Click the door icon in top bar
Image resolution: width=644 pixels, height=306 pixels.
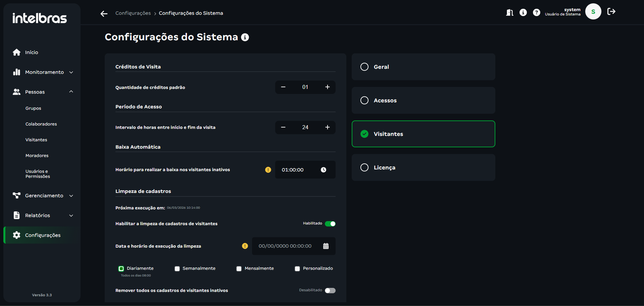509,12
